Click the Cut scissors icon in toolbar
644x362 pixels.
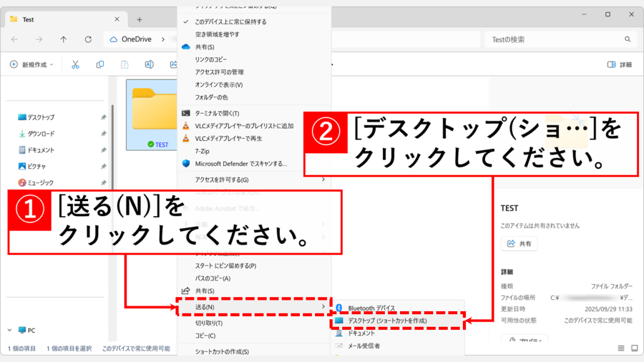(x=75, y=65)
